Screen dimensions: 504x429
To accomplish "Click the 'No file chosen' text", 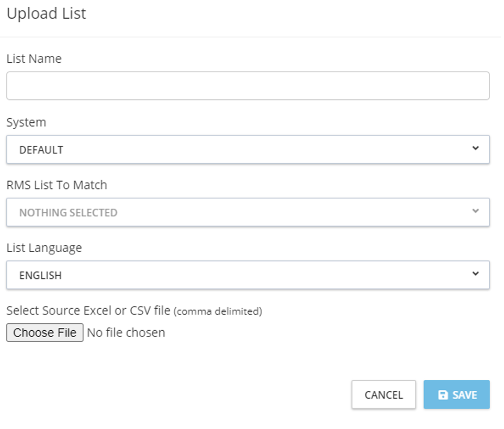I will (x=126, y=333).
